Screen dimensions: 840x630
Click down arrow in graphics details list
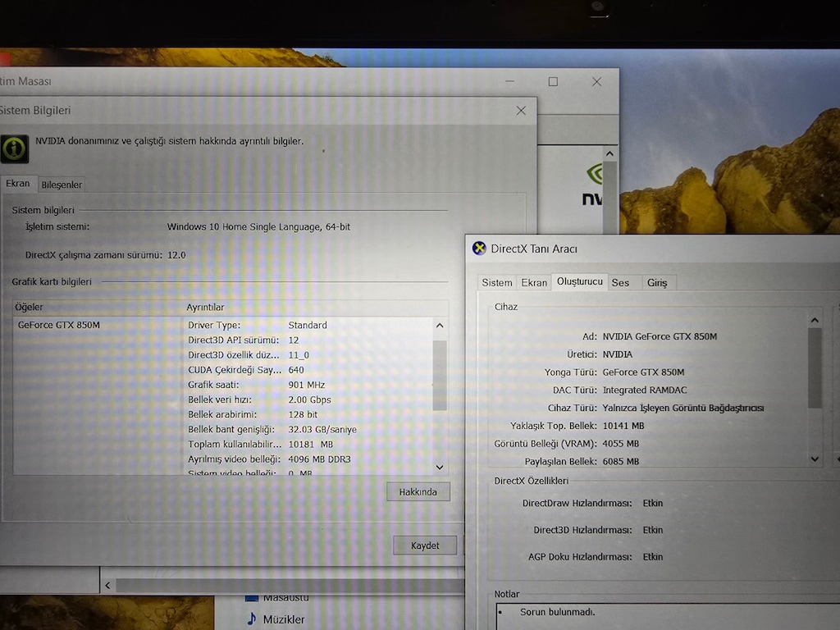(440, 467)
